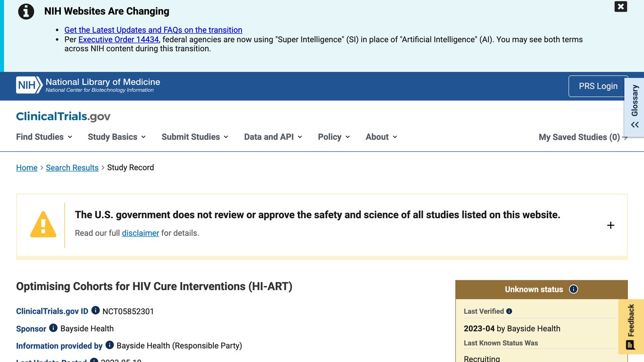644x362 pixels.
Task: Click the NIH National Library of Medicine logo
Action: click(88, 85)
